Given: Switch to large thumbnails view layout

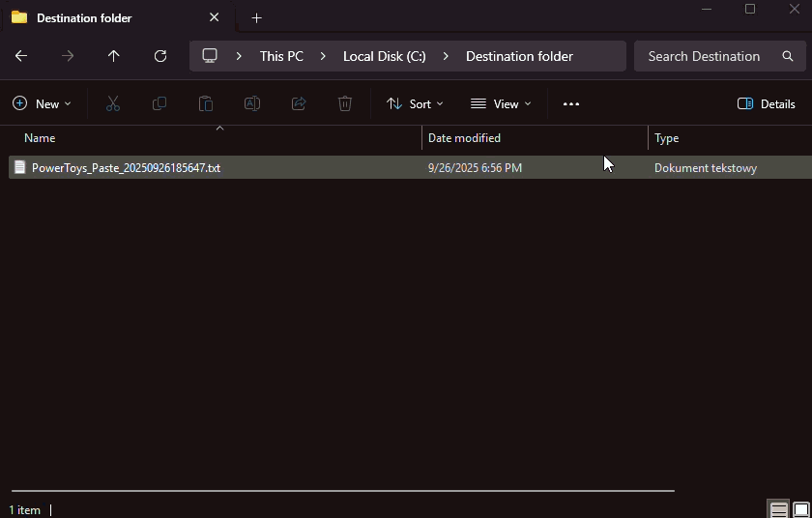Looking at the screenshot, I should point(801,509).
